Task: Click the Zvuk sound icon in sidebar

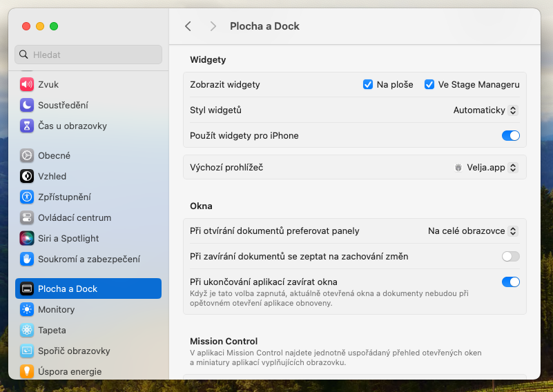Action: 27,84
